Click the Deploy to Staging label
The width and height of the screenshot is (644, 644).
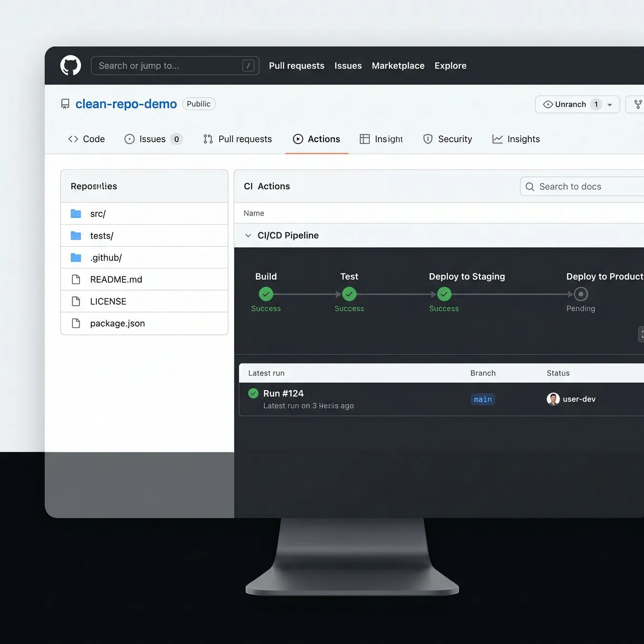tap(467, 276)
